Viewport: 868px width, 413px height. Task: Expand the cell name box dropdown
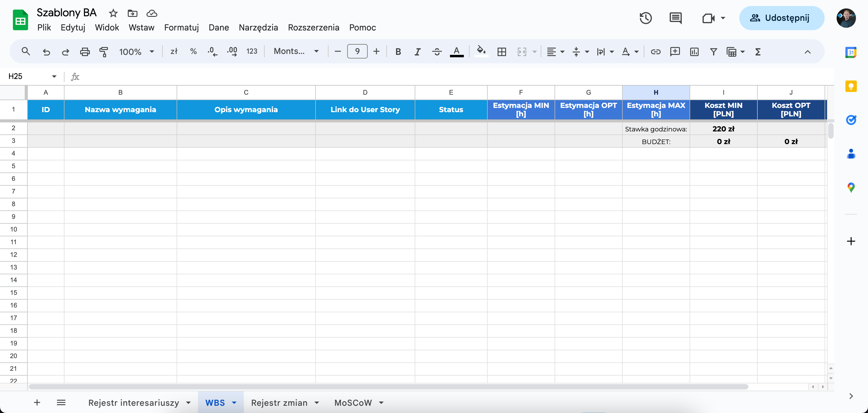coord(54,76)
